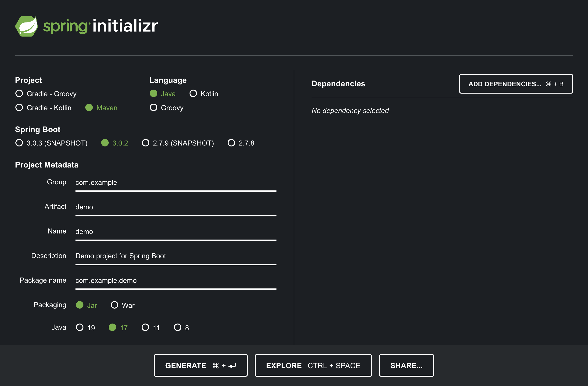The image size is (588, 386).
Task: Click the 'No dependency selected' text
Action: pyautogui.click(x=350, y=110)
